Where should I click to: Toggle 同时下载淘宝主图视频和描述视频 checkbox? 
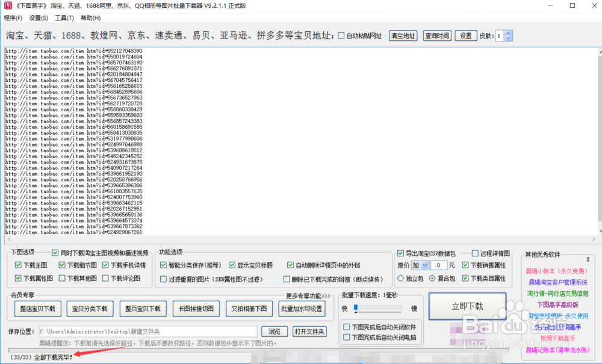tap(55, 253)
